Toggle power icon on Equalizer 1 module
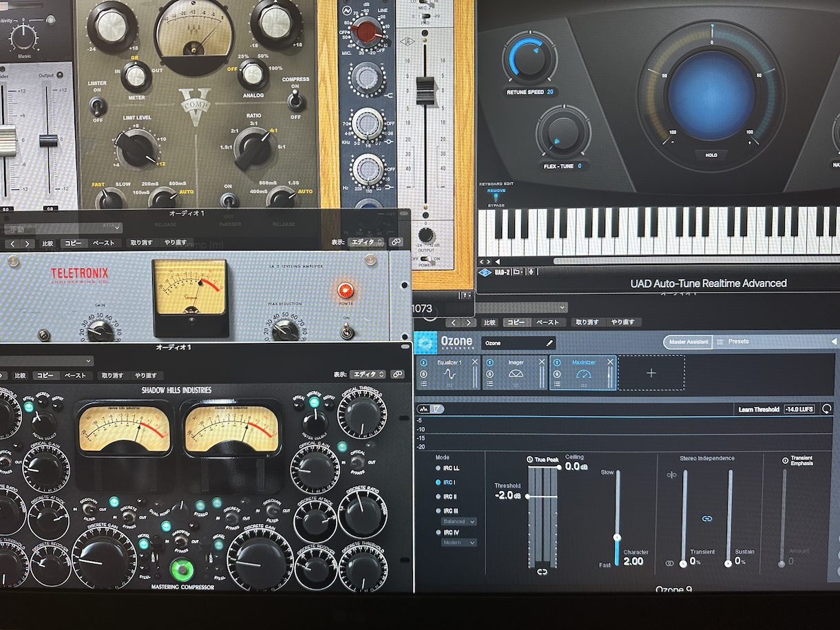Image resolution: width=840 pixels, height=630 pixels. coord(423,362)
